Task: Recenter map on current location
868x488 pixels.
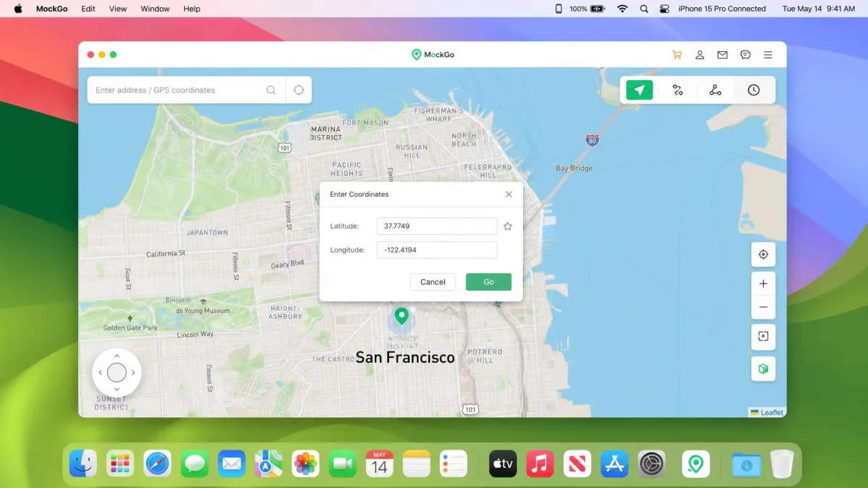Action: (763, 254)
